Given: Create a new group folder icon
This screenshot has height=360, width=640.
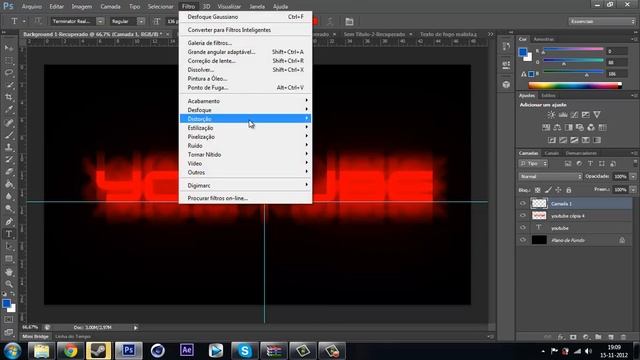Looking at the screenshot, I should click(x=598, y=337).
